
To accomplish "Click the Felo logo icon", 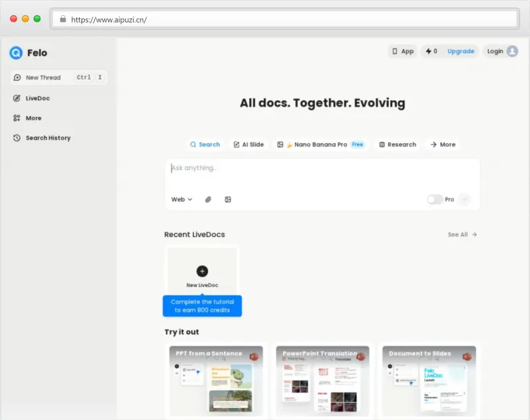I will point(16,53).
